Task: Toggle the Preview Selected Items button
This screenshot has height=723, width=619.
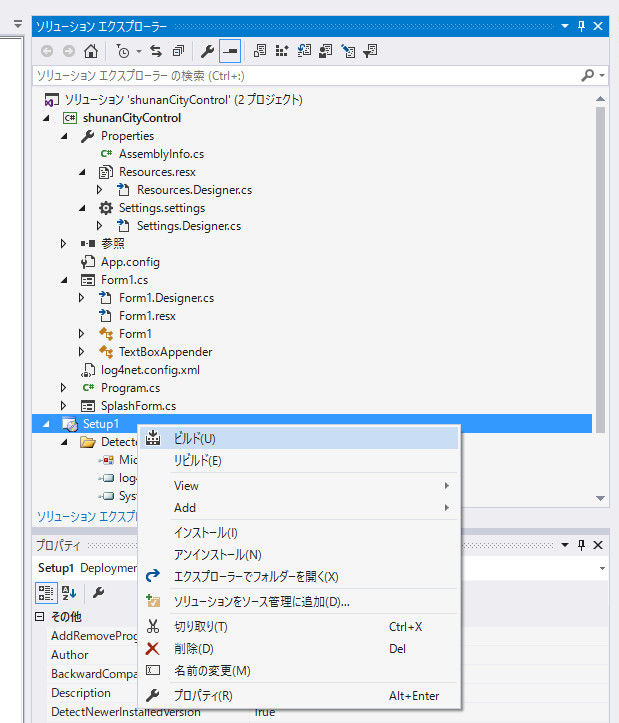Action: pos(230,51)
